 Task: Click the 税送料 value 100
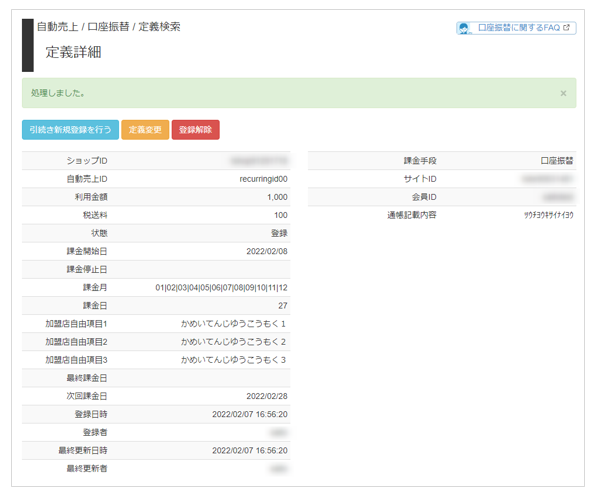click(x=280, y=215)
